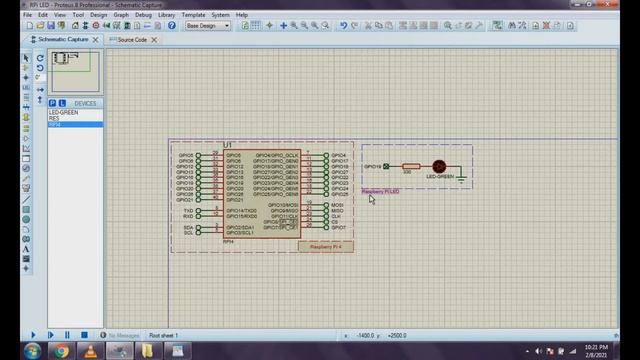The height and width of the screenshot is (360, 640).
Task: Open the Design menu
Action: point(98,15)
